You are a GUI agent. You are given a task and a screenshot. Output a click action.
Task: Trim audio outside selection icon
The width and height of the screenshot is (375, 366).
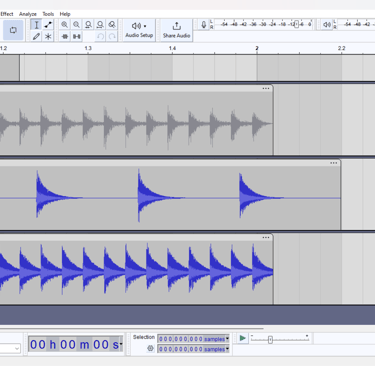coord(65,36)
